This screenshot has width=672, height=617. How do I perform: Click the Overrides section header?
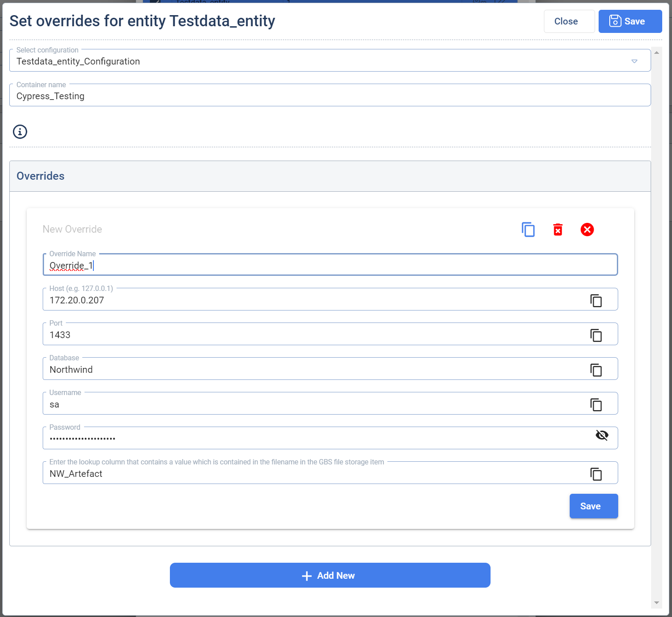(330, 176)
